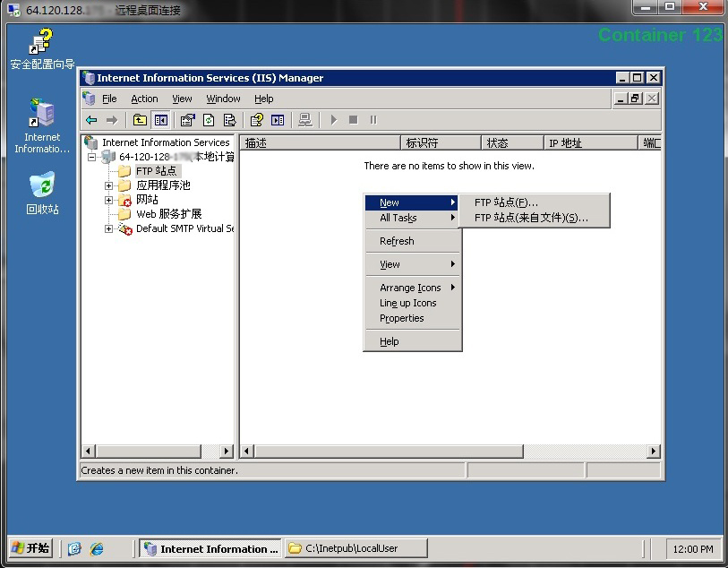This screenshot has height=568, width=728.
Task: Collapse the 64-120-128 local computer node
Action: click(x=92, y=158)
